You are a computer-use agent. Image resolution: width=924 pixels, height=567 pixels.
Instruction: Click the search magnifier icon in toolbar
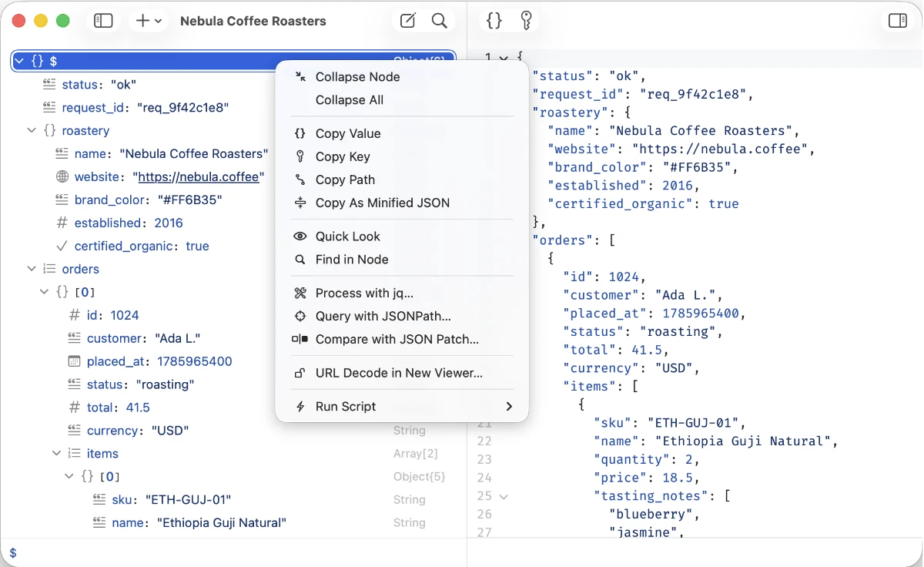pyautogui.click(x=440, y=21)
